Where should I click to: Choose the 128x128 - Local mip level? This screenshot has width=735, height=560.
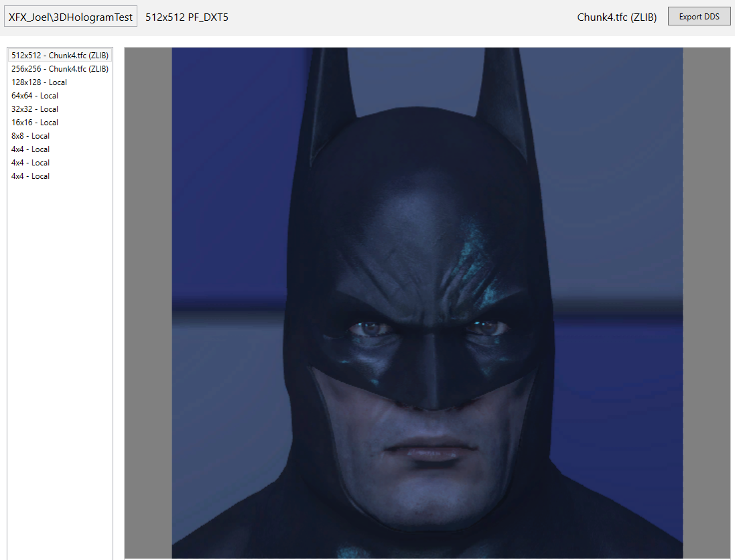[x=60, y=82]
